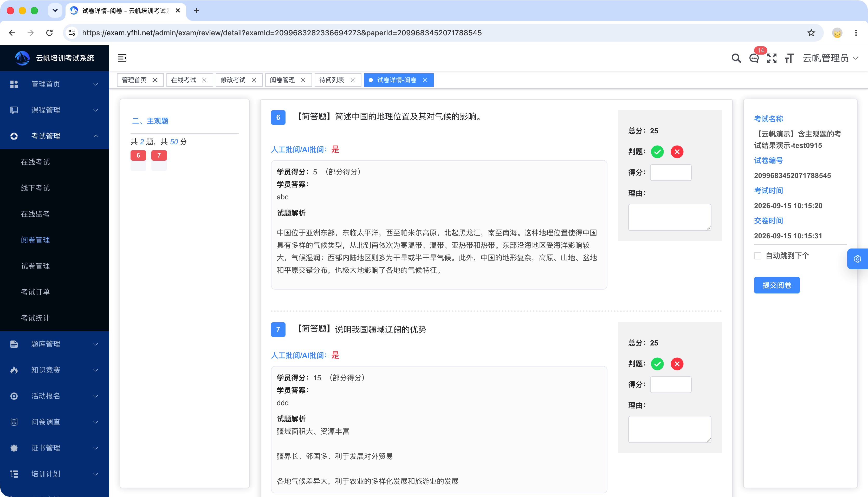Viewport: 868px width, 497px height.
Task: Focus the 得分 field for question 7
Action: (x=671, y=384)
